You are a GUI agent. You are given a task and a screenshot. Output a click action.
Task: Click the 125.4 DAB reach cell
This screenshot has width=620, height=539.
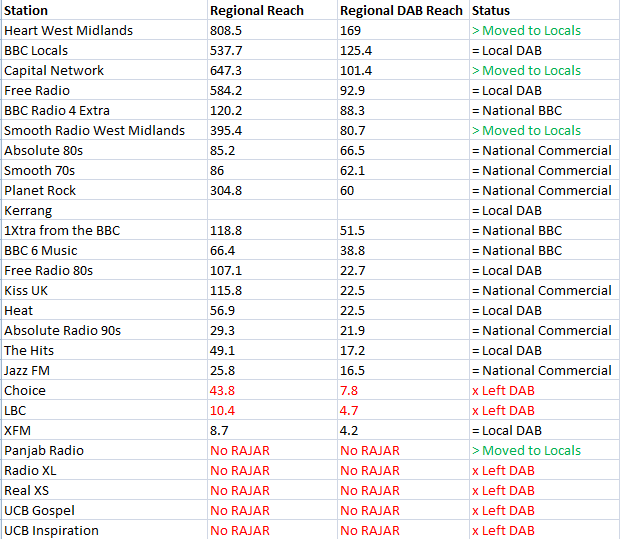403,50
